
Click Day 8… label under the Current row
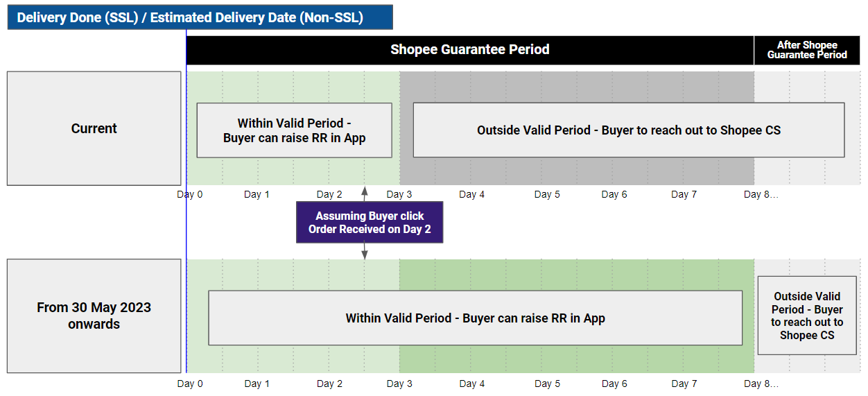[761, 194]
